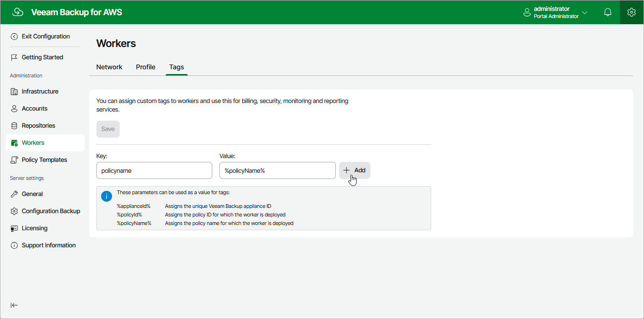Click the Server settings section label
644x319 pixels.
[x=27, y=178]
